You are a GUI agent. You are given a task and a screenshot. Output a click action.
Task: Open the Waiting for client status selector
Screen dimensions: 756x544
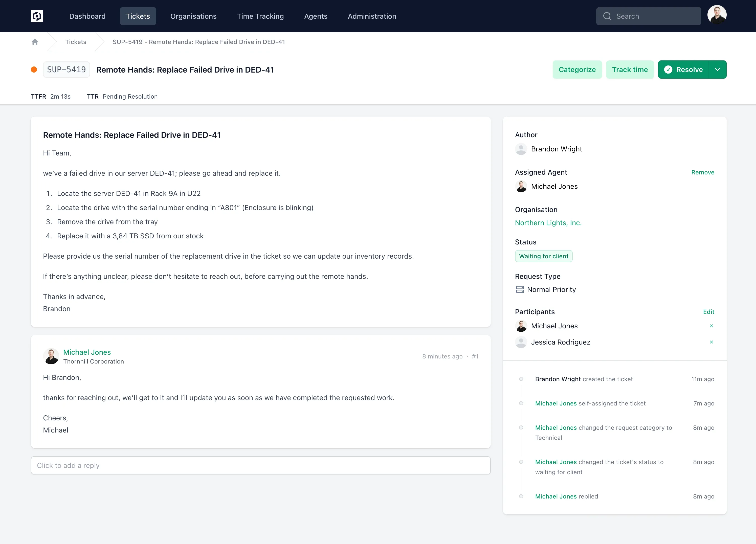coord(543,256)
